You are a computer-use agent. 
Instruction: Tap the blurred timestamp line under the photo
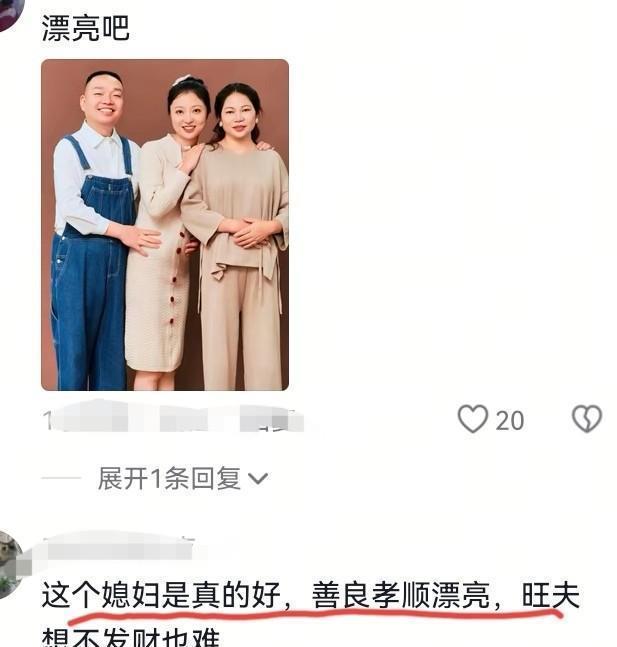173,417
